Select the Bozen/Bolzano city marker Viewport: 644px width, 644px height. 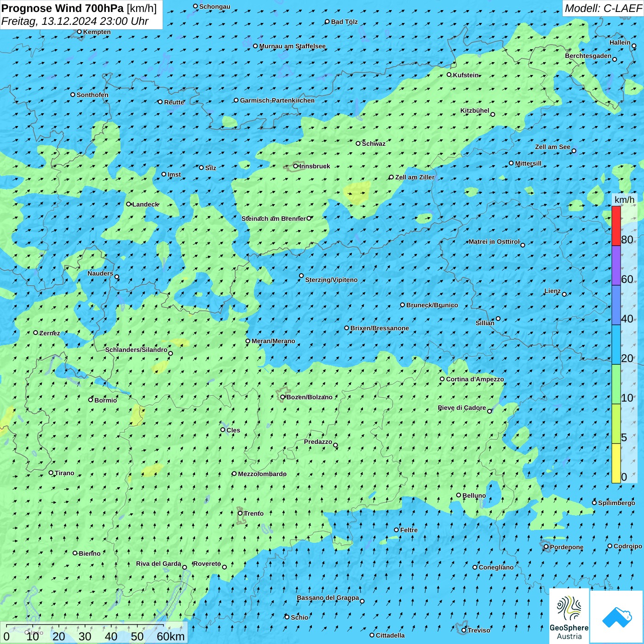(x=283, y=397)
